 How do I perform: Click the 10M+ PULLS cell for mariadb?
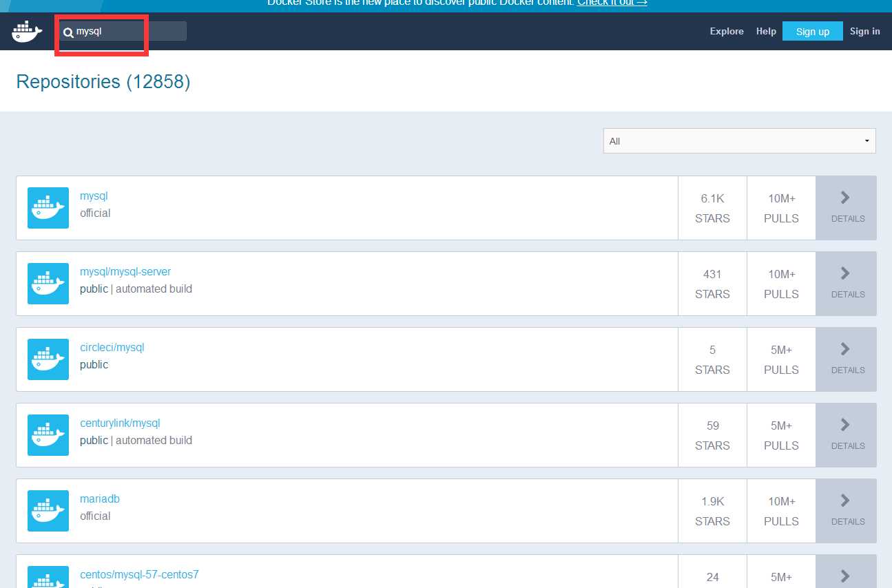click(x=781, y=511)
